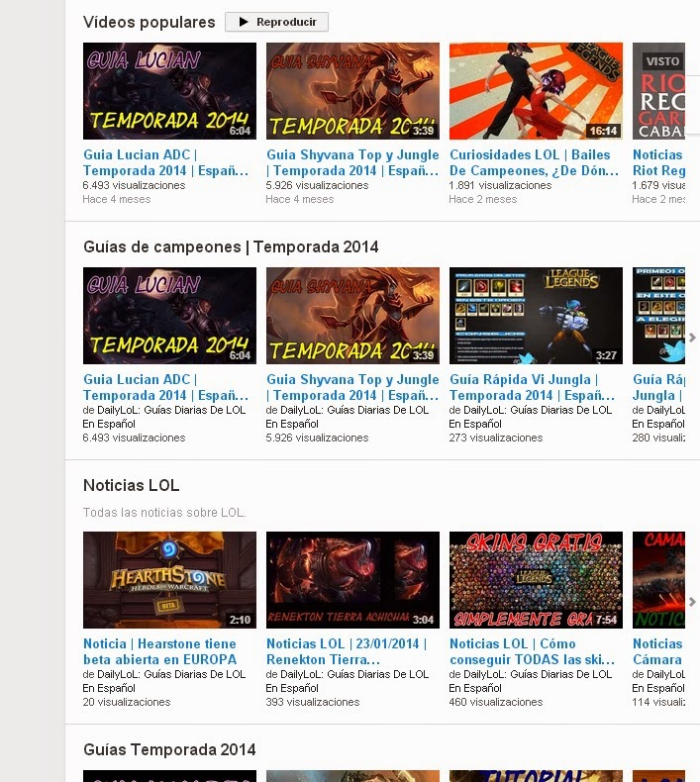The height and width of the screenshot is (782, 700).
Task: Click '393 visualizaciones' under Renekton news
Action: [x=313, y=702]
